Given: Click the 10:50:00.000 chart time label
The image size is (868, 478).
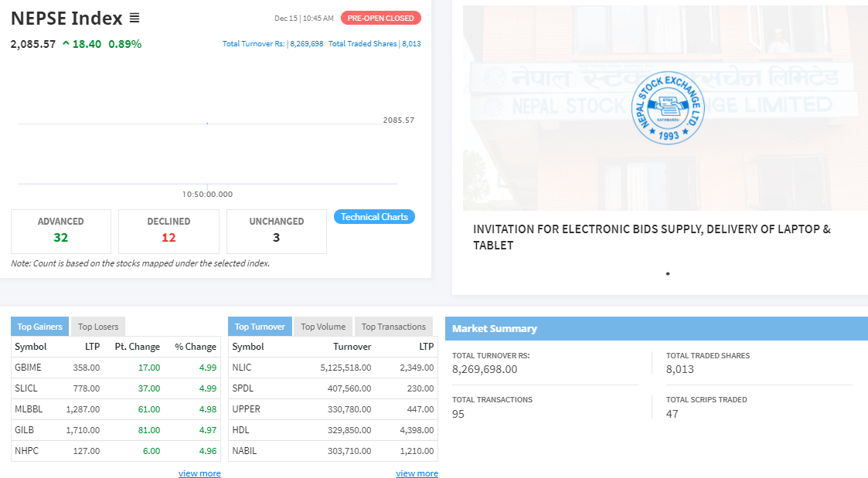Looking at the screenshot, I should (208, 194).
